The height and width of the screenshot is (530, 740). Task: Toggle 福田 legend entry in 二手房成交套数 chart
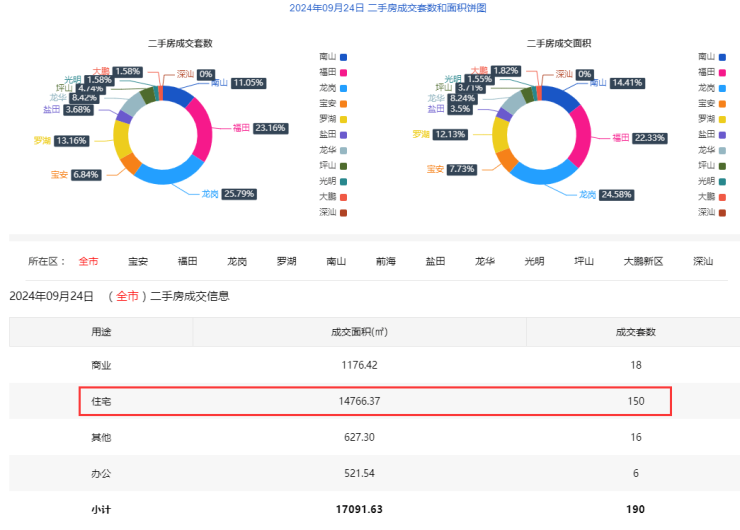pos(333,73)
